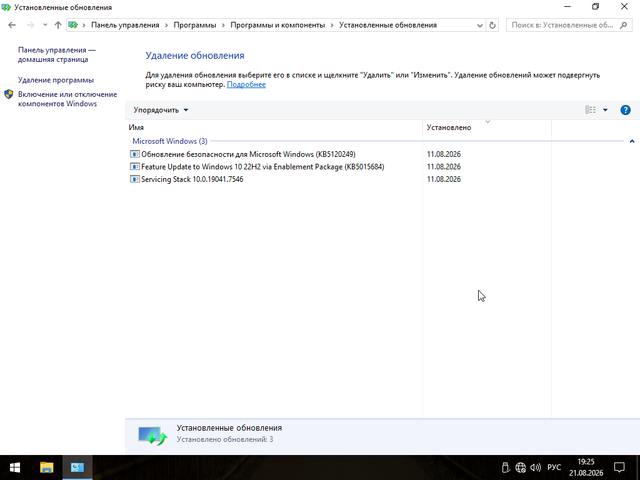
Task: Click the 'Microsoft Windows (3)' group header
Action: coord(170,141)
